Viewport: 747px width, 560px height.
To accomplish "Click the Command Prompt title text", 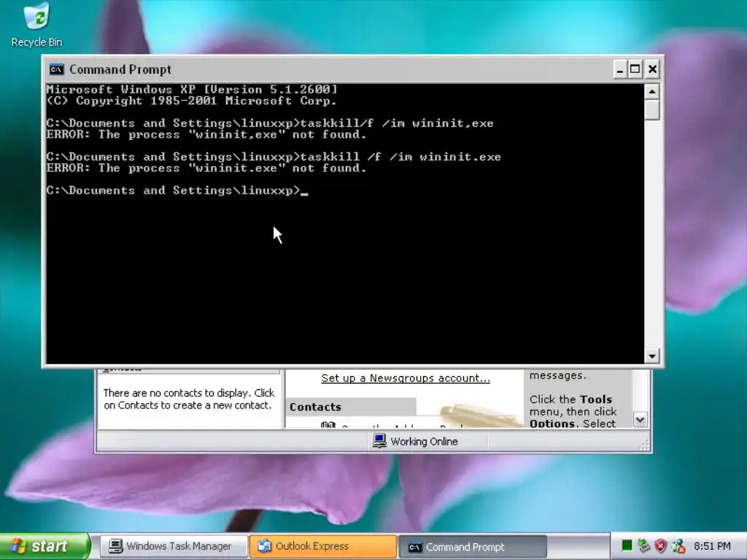I will click(120, 69).
